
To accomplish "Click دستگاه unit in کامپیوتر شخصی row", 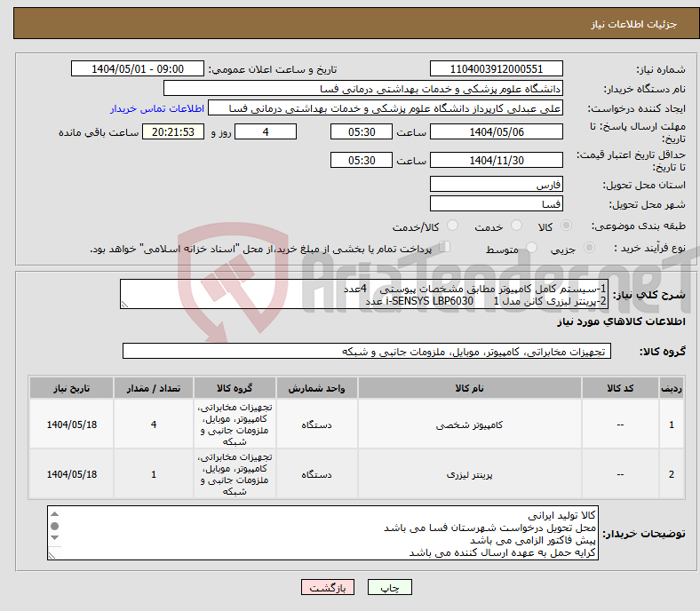I will pyautogui.click(x=316, y=424).
